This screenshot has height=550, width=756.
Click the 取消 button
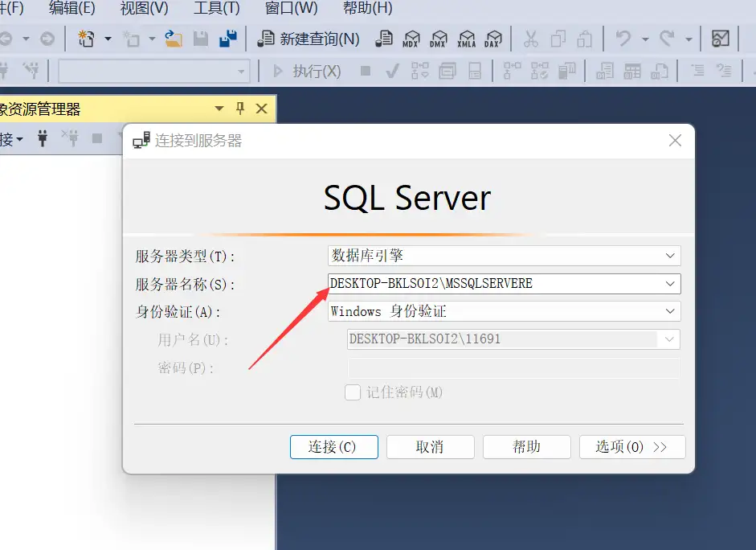pos(431,447)
